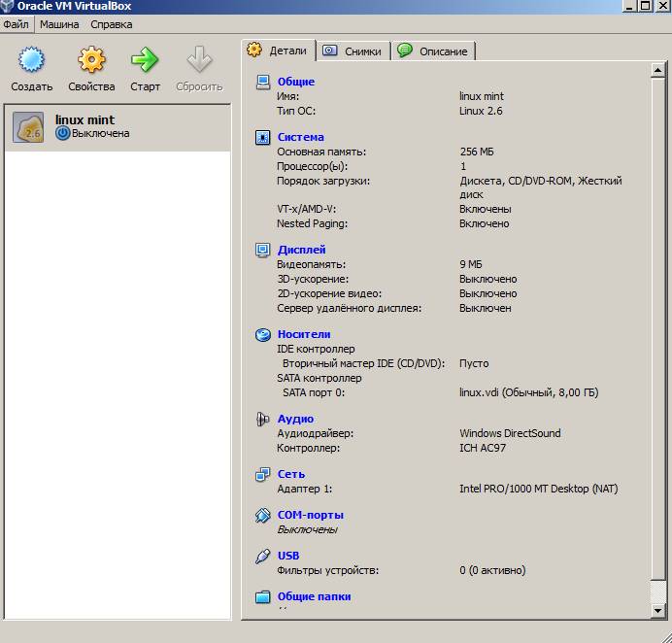Click the Выключена state text of linux mint
This screenshot has height=643, width=672.
101,133
